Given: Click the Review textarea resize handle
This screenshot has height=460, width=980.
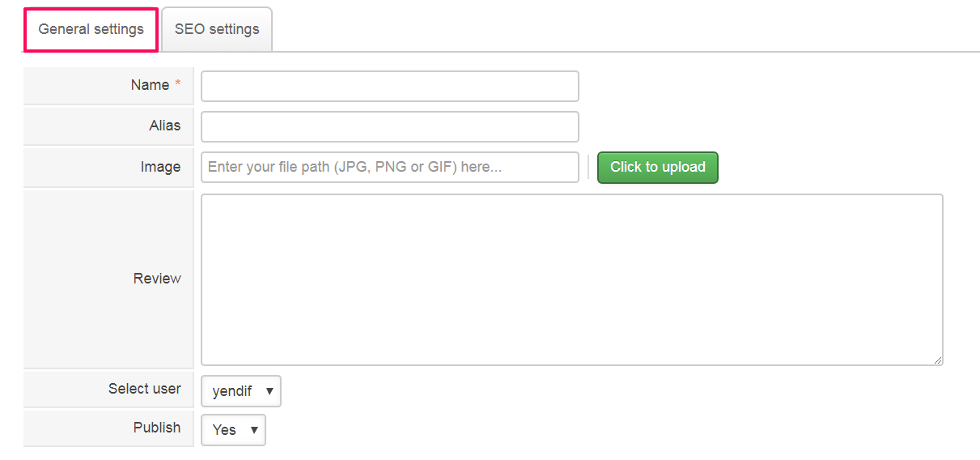Looking at the screenshot, I should click(x=938, y=360).
